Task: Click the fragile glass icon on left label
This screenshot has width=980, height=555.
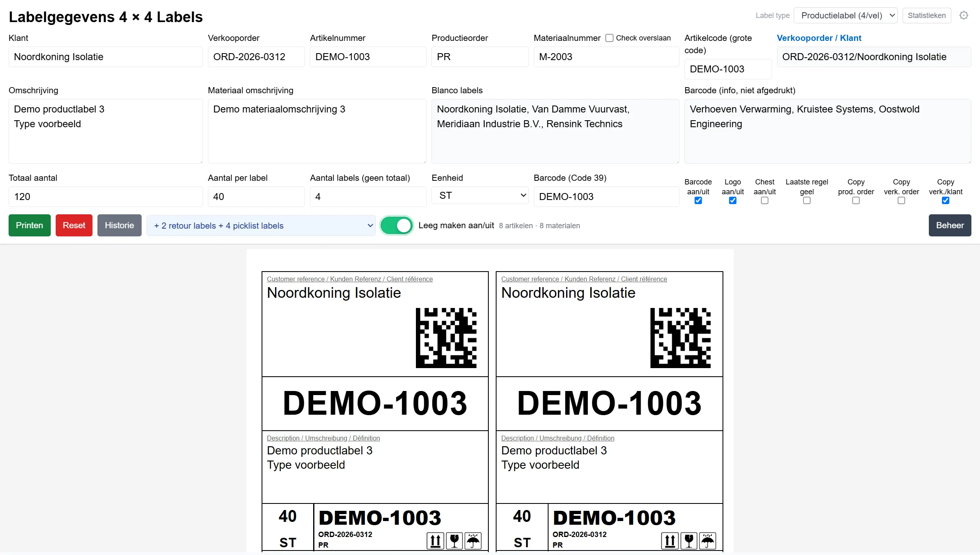Action: [454, 541]
